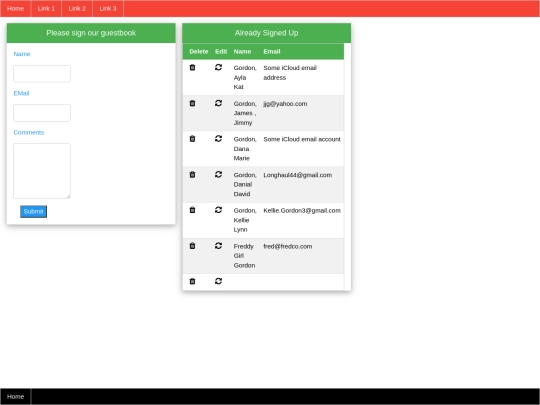Open Link 1 in the navigation bar
The image size is (540, 405).
pos(46,9)
